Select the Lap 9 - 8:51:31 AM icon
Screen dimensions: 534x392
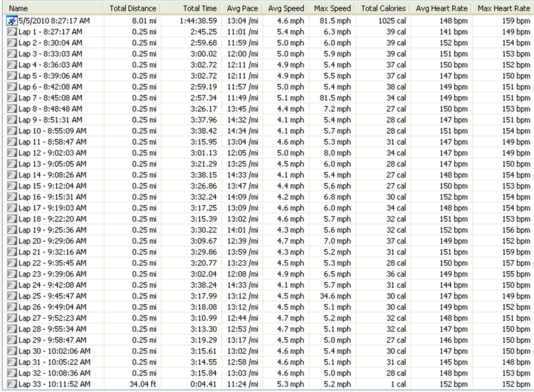(12, 120)
